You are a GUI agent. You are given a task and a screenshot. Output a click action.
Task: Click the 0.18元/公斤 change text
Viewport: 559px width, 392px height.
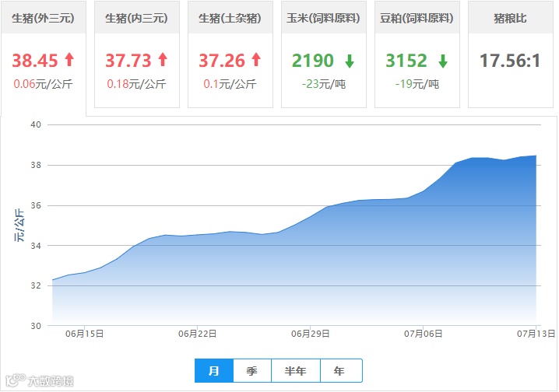click(136, 84)
